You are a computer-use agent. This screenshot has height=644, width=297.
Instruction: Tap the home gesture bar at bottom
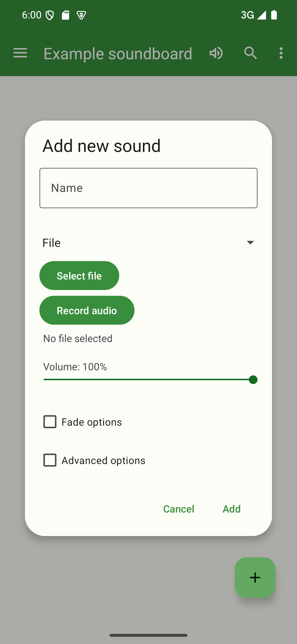(148, 635)
